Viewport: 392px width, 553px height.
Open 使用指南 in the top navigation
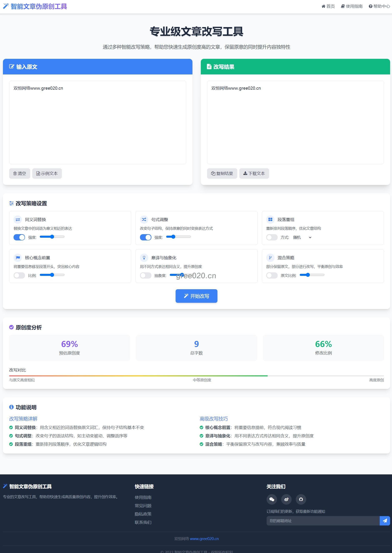[x=352, y=6]
